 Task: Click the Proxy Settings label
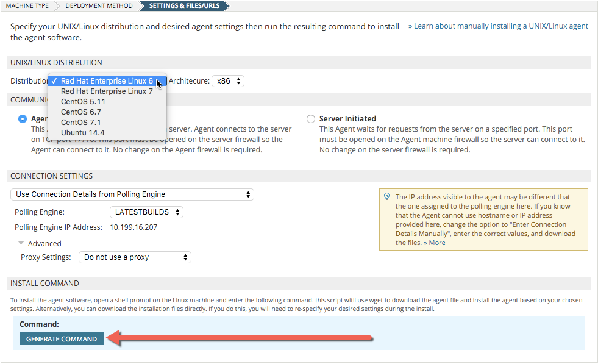click(46, 257)
